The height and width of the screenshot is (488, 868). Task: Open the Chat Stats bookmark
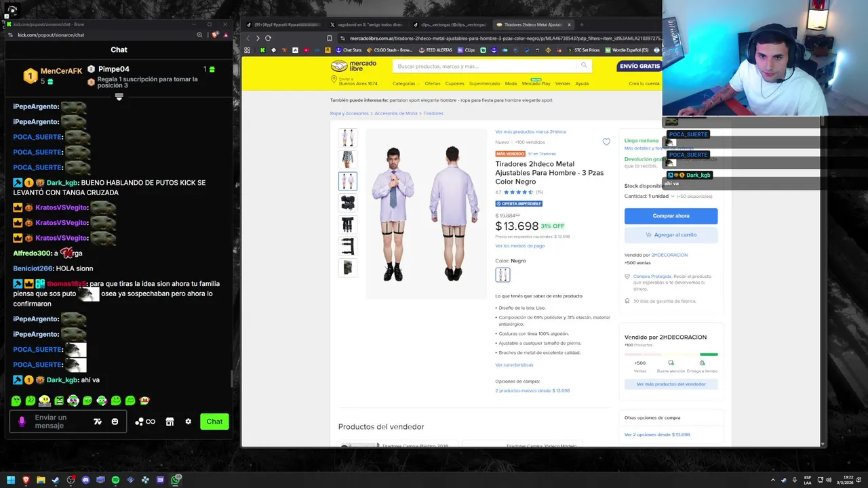pyautogui.click(x=349, y=50)
